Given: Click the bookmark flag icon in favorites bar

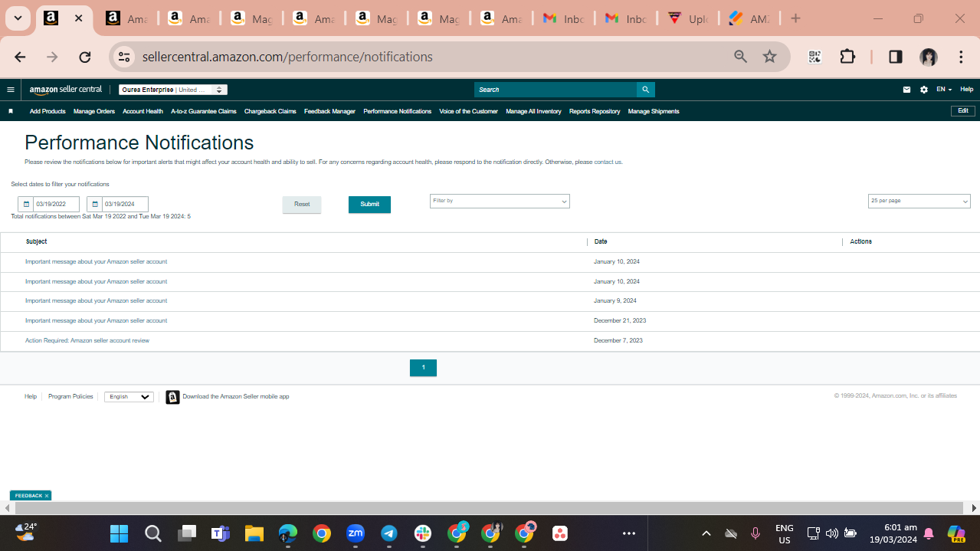Looking at the screenshot, I should pos(11,111).
